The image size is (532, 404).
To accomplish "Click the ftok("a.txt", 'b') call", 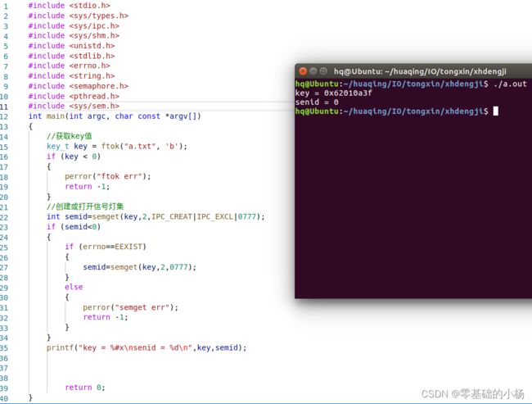I will click(x=142, y=146).
